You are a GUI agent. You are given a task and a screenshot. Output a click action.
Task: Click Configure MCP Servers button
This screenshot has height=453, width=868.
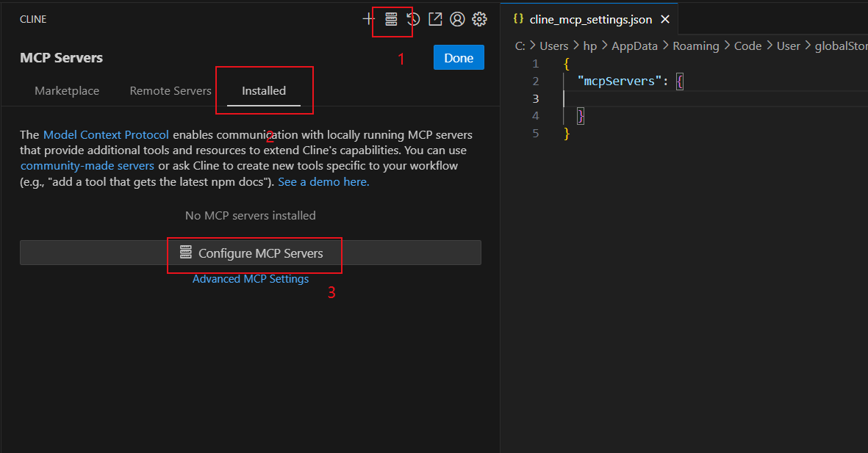[251, 253]
